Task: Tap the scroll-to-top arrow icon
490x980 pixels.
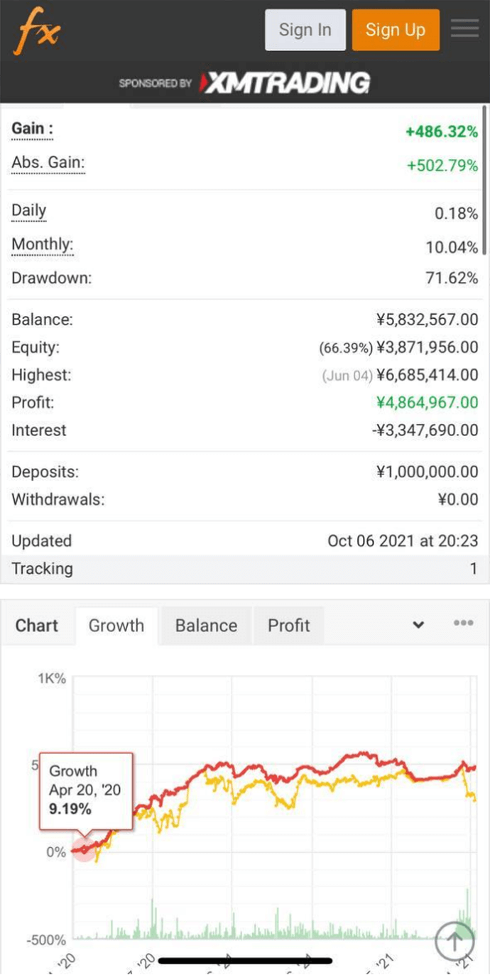Action: point(454,940)
